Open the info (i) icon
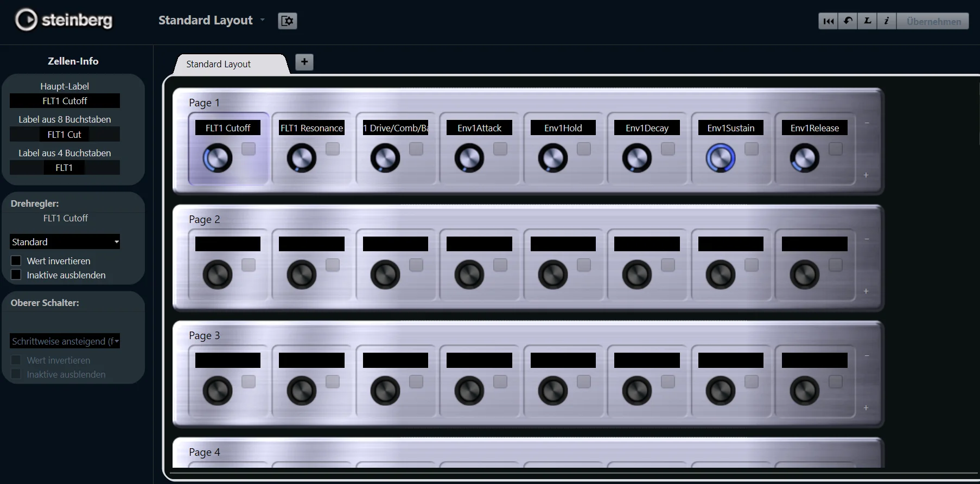The height and width of the screenshot is (484, 980). coord(887,21)
